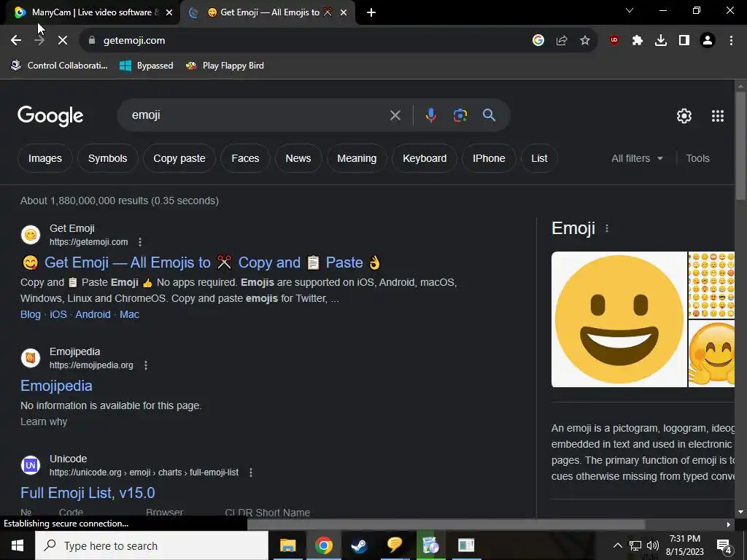This screenshot has height=560, width=747.
Task: Select the Copy paste filter chip
Action: point(179,158)
